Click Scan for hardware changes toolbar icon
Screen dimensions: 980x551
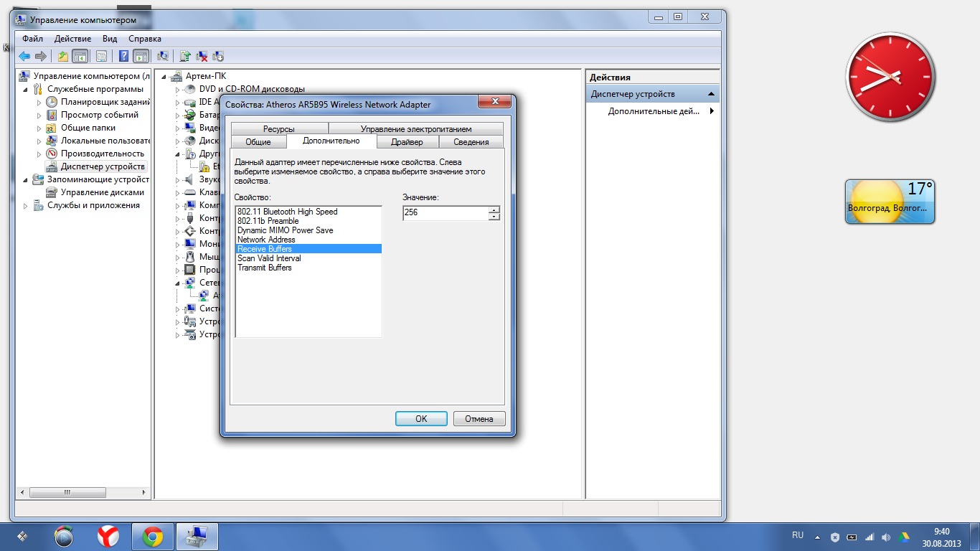(x=163, y=56)
